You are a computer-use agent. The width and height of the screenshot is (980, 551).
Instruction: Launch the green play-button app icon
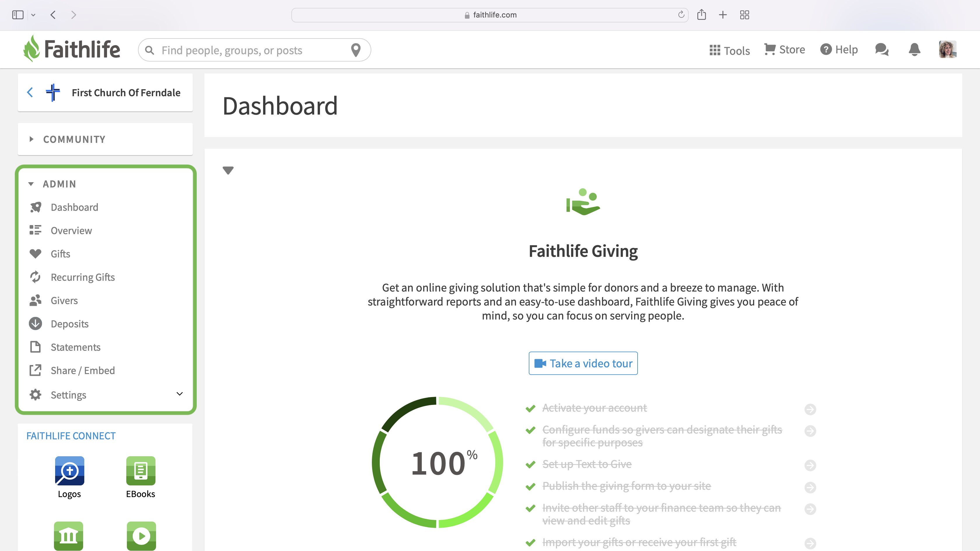tap(141, 536)
